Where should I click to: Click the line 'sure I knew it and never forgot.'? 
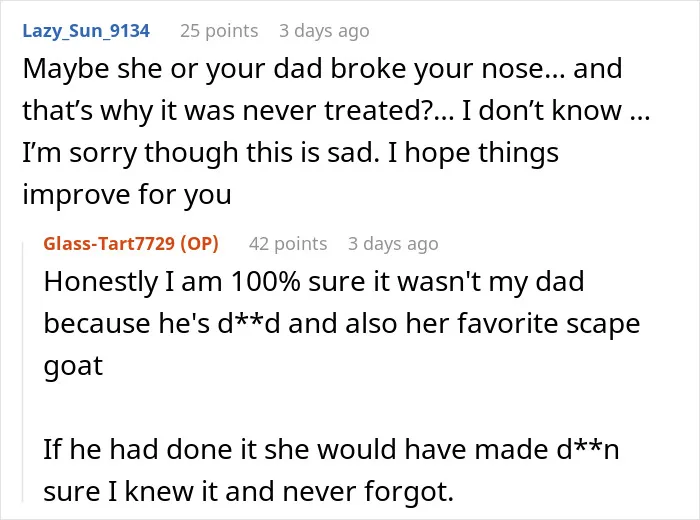[249, 491]
